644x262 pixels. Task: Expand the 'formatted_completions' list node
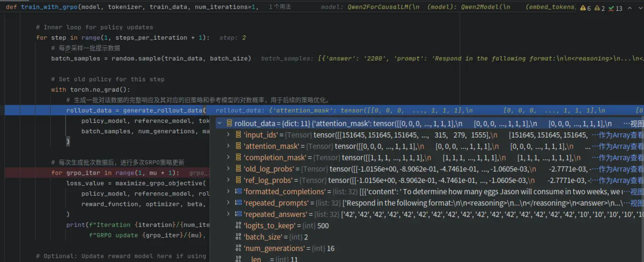pyautogui.click(x=228, y=191)
